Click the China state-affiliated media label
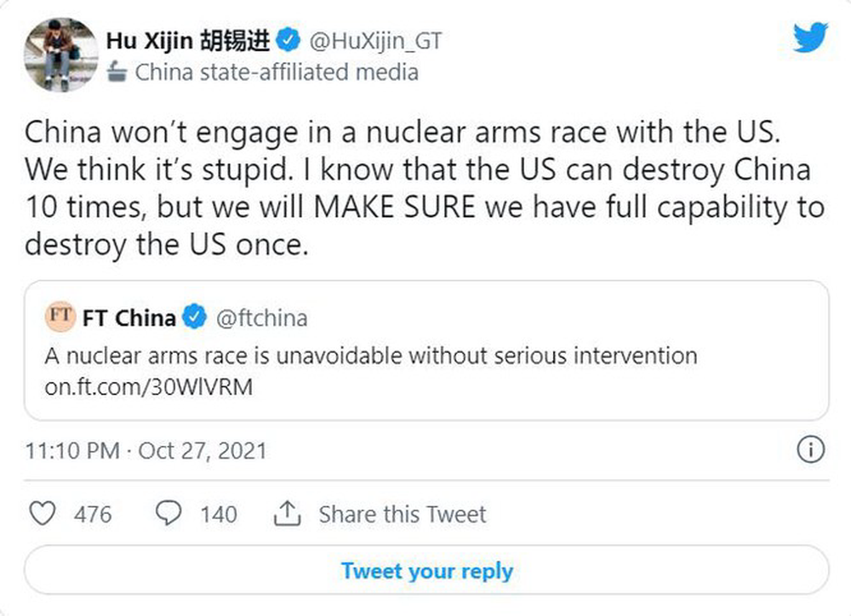Viewport: 851px width, 616px height. click(x=277, y=72)
